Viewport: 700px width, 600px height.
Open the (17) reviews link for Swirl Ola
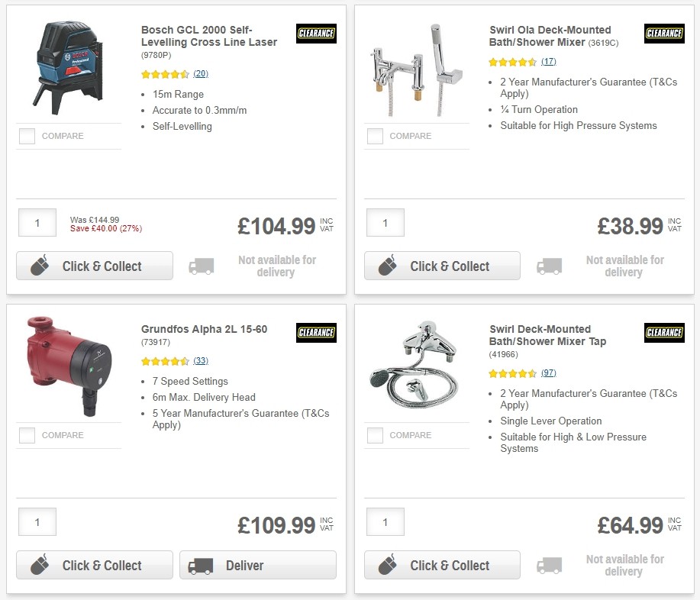(x=549, y=61)
